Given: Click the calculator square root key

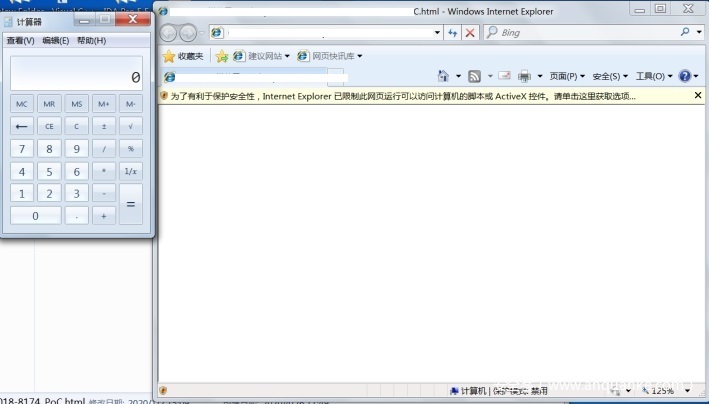Looking at the screenshot, I should (x=131, y=126).
